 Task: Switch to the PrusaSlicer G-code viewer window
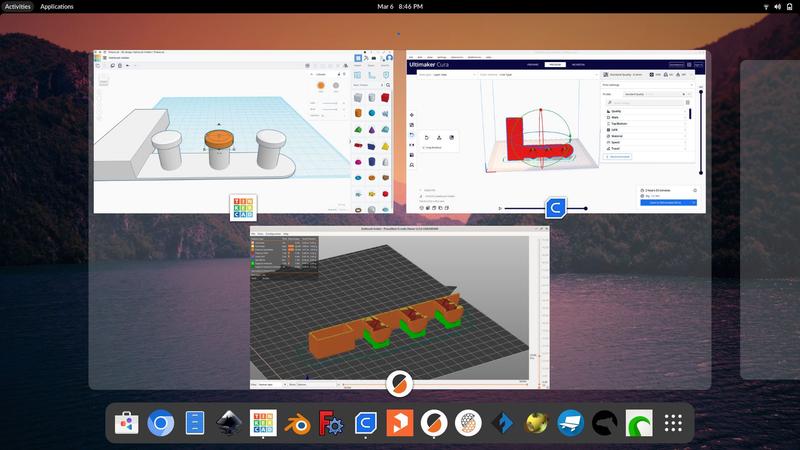coord(399,308)
